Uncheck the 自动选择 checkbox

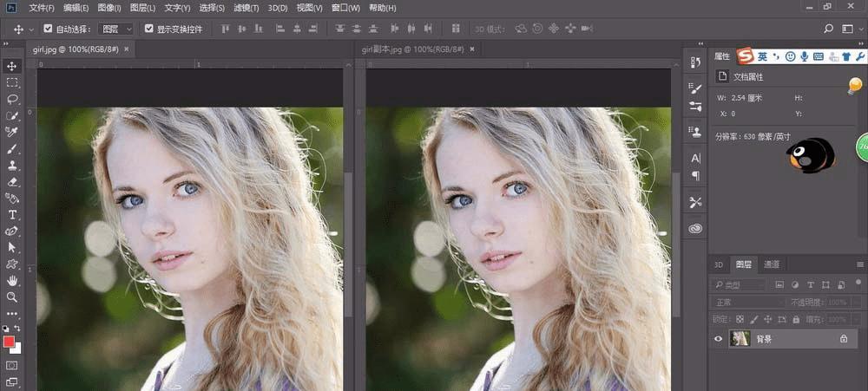click(48, 29)
